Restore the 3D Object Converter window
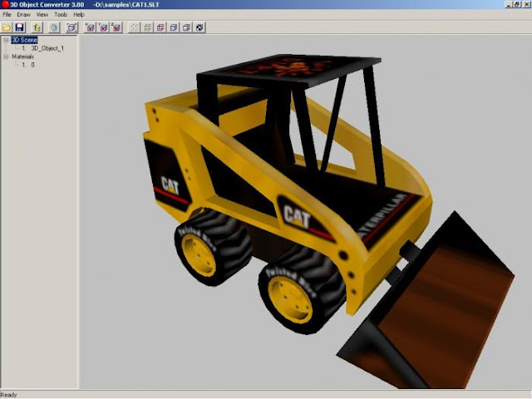The image size is (532, 399). tap(517, 4)
